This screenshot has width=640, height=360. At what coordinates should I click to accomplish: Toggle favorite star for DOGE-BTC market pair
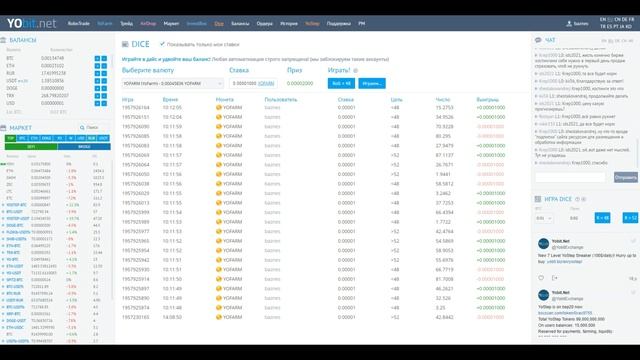3,225
